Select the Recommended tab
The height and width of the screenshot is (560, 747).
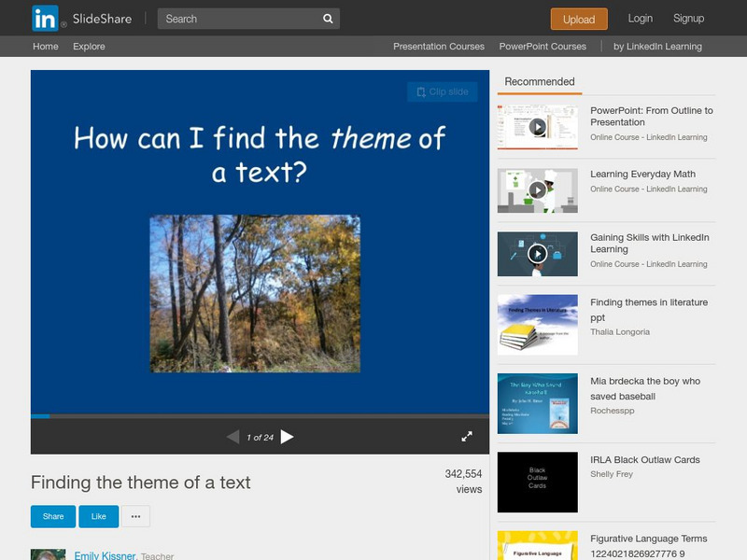(x=540, y=82)
